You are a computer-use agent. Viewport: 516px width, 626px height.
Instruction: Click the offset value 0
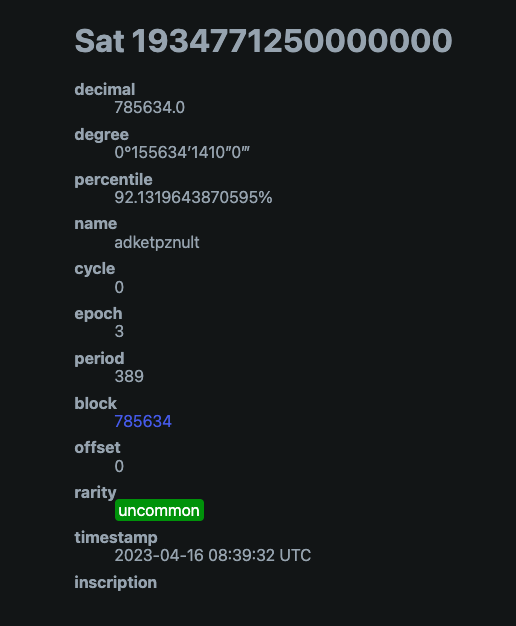119,466
